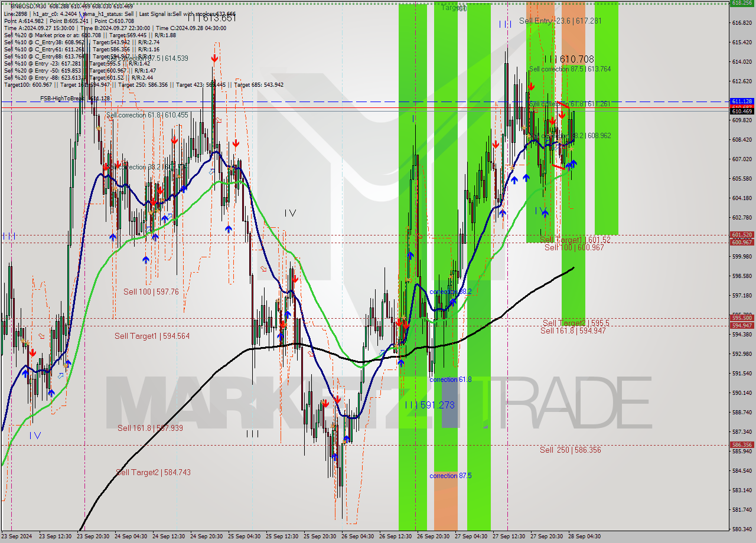Click the '26 Sep 20:30' time axis label
The width and height of the screenshot is (756, 543).
coord(433,537)
